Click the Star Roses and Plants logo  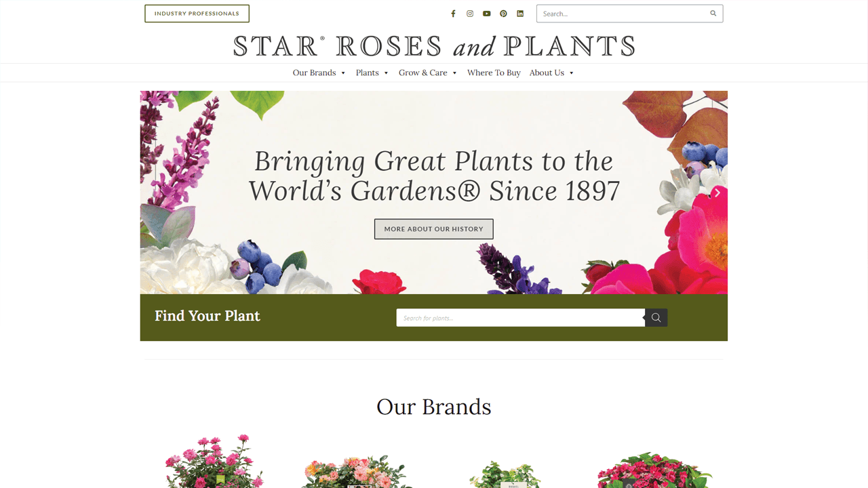point(434,46)
